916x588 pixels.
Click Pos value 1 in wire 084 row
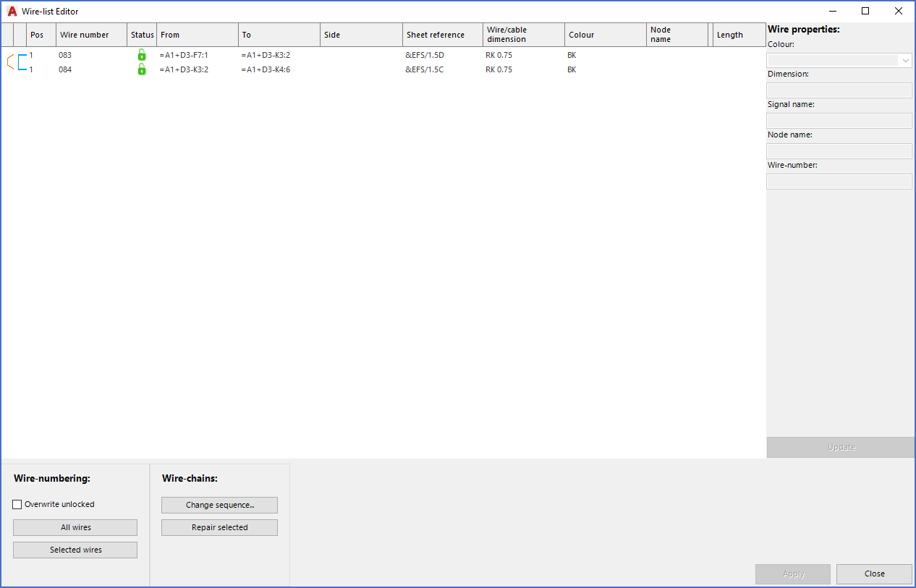coord(31,69)
